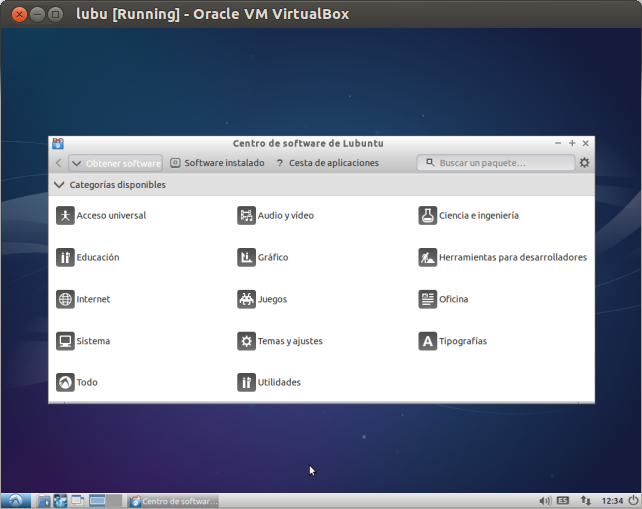Open the Acceso universal category
The image size is (642, 509).
pos(110,215)
